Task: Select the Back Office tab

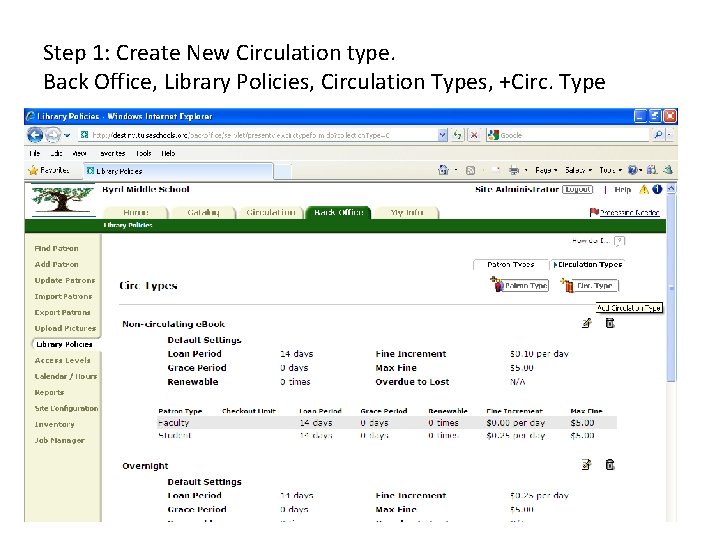Action: click(x=338, y=212)
